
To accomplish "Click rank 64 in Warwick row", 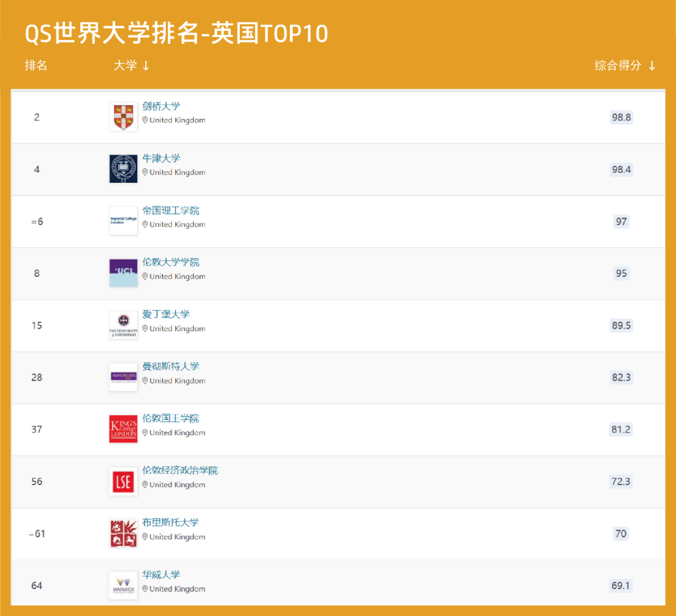I will [37, 585].
